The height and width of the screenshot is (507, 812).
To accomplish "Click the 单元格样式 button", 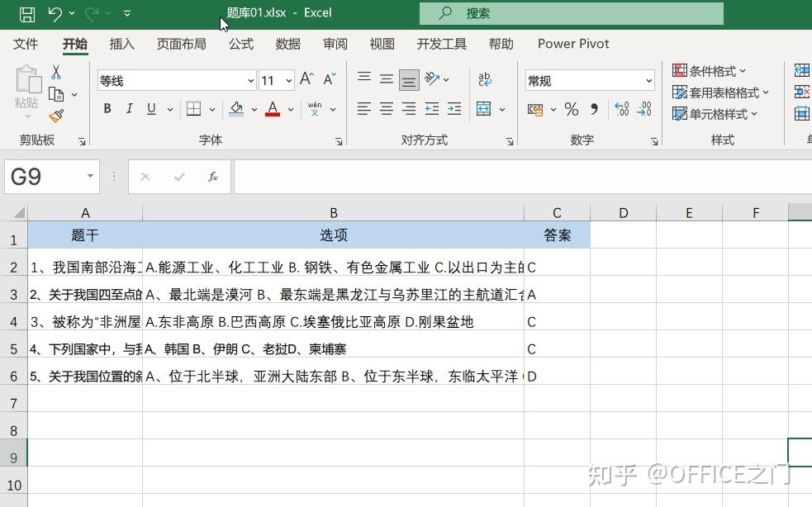I will pos(715,114).
